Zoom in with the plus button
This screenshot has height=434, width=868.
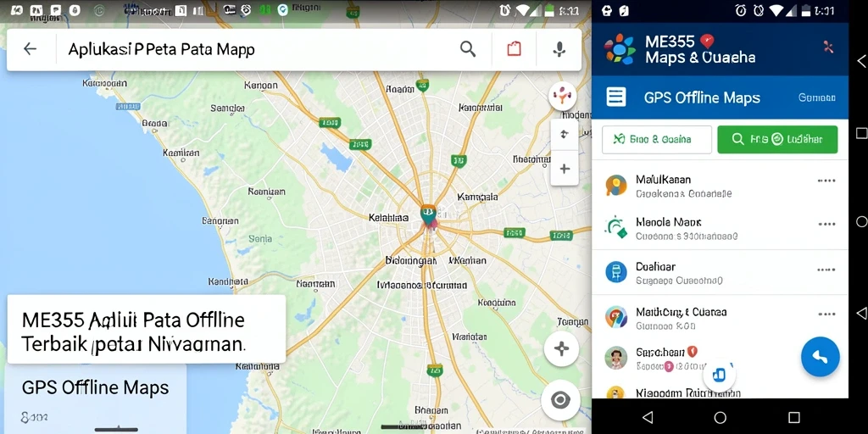coord(564,169)
